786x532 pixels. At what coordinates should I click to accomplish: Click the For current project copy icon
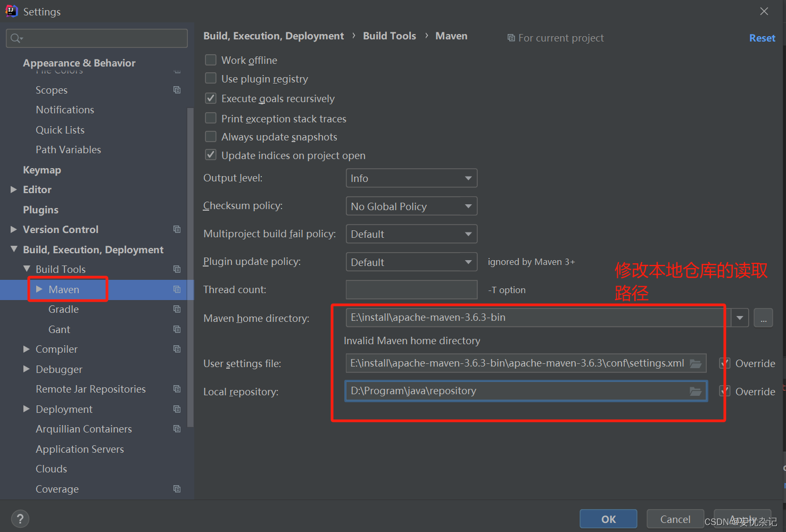[511, 38]
